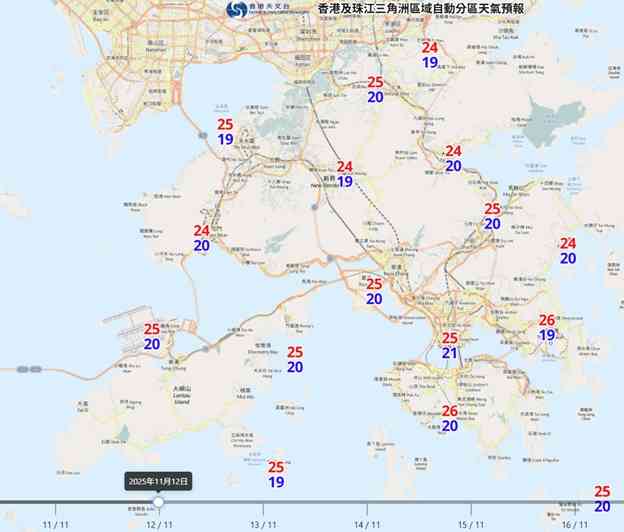This screenshot has height=532, width=624.
Task: Click the Hong Kong Observatory logo
Action: tap(236, 9)
